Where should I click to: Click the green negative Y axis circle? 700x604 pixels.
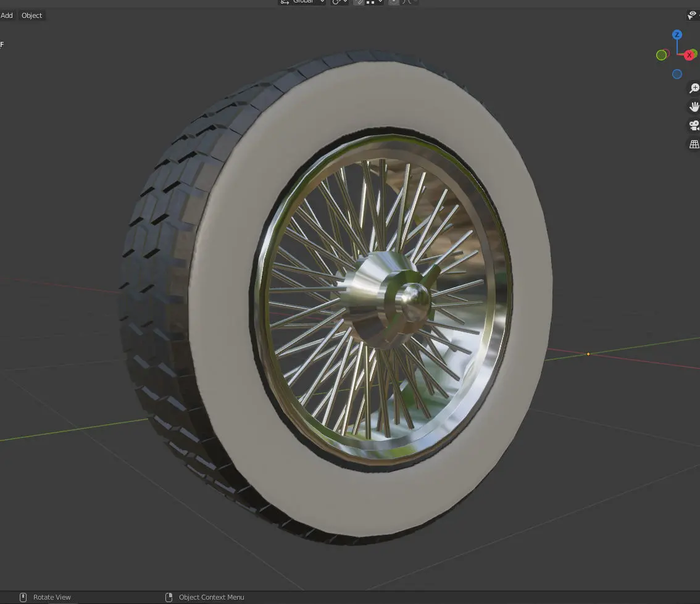pyautogui.click(x=662, y=55)
